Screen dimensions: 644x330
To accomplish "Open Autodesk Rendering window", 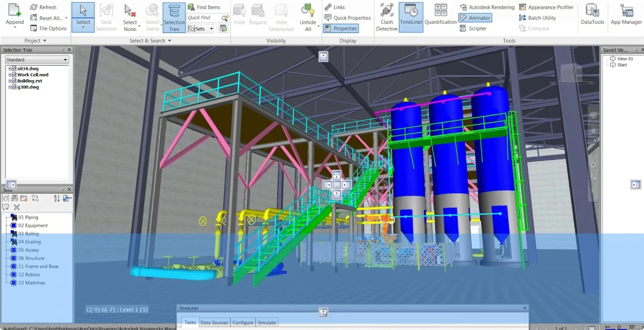I will (487, 7).
